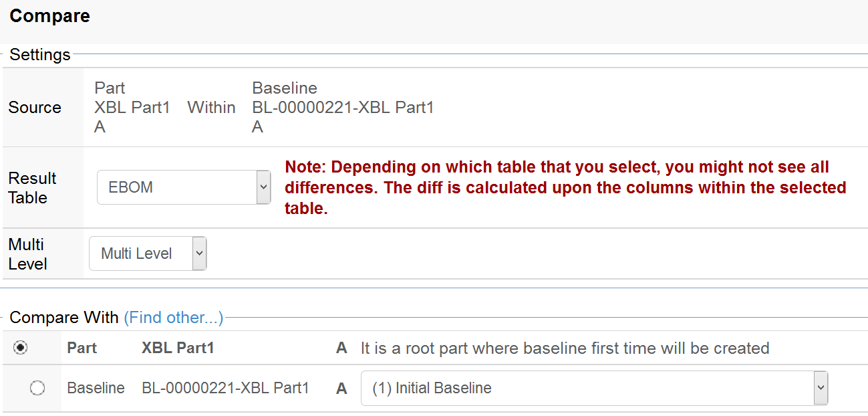
Task: Open the Result Table EBOM dropdown
Action: point(184,187)
